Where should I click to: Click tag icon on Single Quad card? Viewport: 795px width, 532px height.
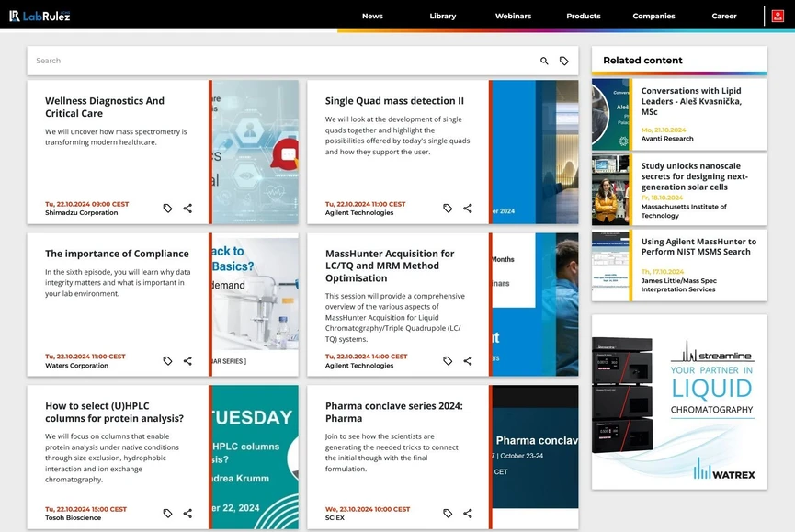tap(448, 209)
